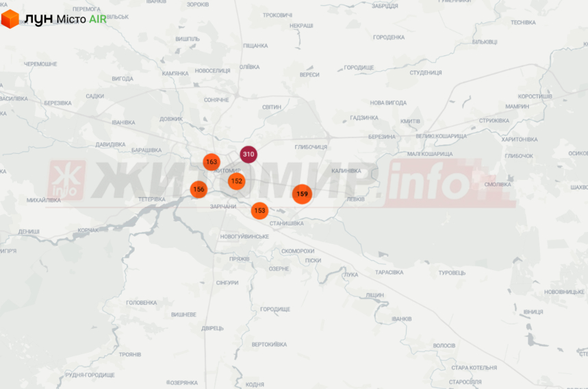Select the Станишівка place label
The width and height of the screenshot is (588, 389).
pyautogui.click(x=287, y=224)
